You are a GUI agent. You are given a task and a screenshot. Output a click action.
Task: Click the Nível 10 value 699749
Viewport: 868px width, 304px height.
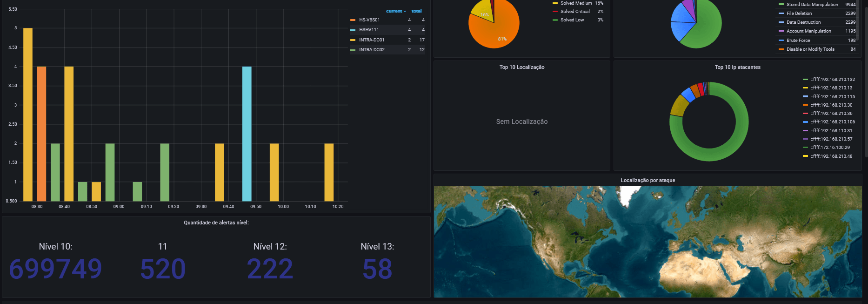[55, 269]
